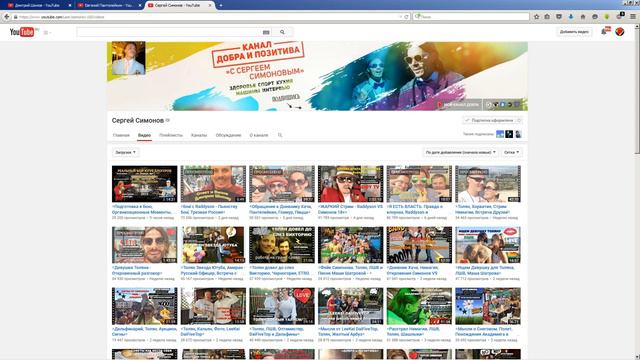Open the first video thumbnail in grid
640x360 pixels.
coord(144,184)
